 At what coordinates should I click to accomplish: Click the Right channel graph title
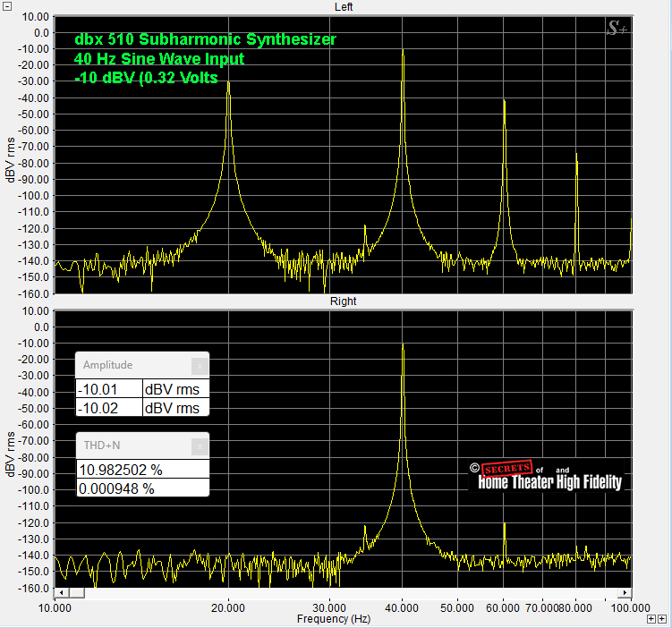click(343, 301)
